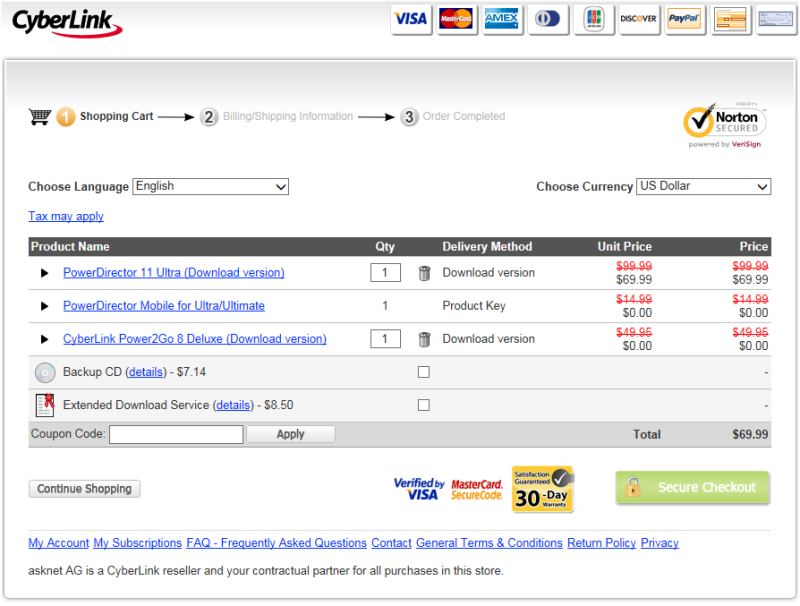View Backup CD details link
The height and width of the screenshot is (606, 800).
[146, 372]
